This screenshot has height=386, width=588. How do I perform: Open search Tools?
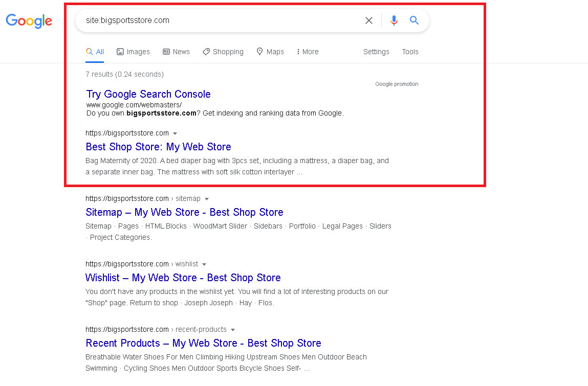pyautogui.click(x=410, y=52)
